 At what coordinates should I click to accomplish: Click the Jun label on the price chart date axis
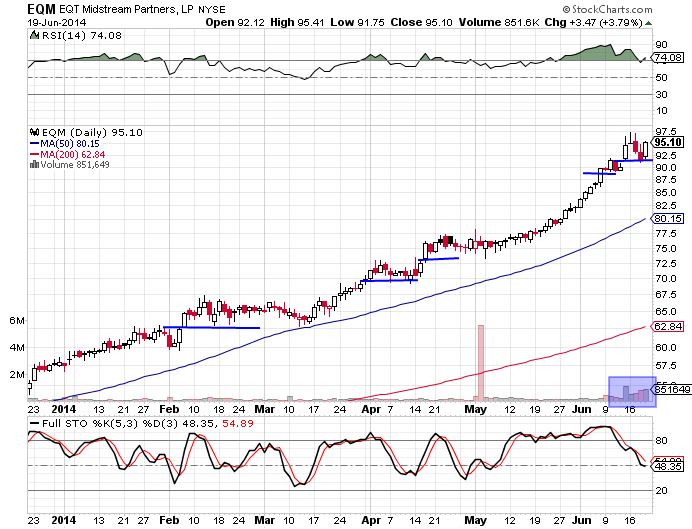(x=582, y=409)
